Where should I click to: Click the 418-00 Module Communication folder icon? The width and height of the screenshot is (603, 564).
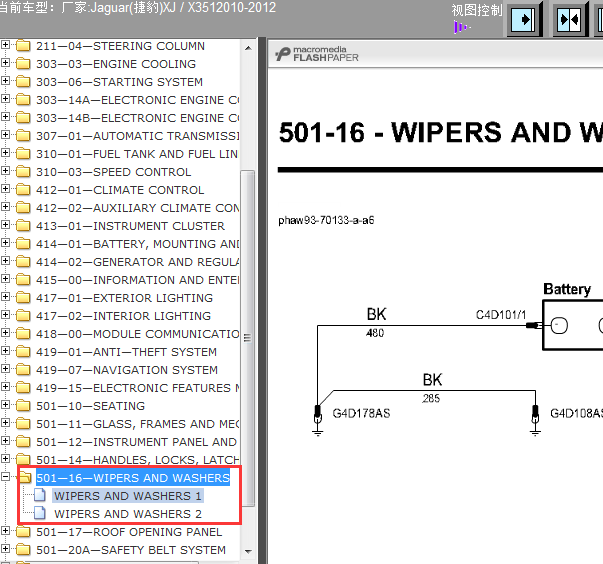coord(23,334)
